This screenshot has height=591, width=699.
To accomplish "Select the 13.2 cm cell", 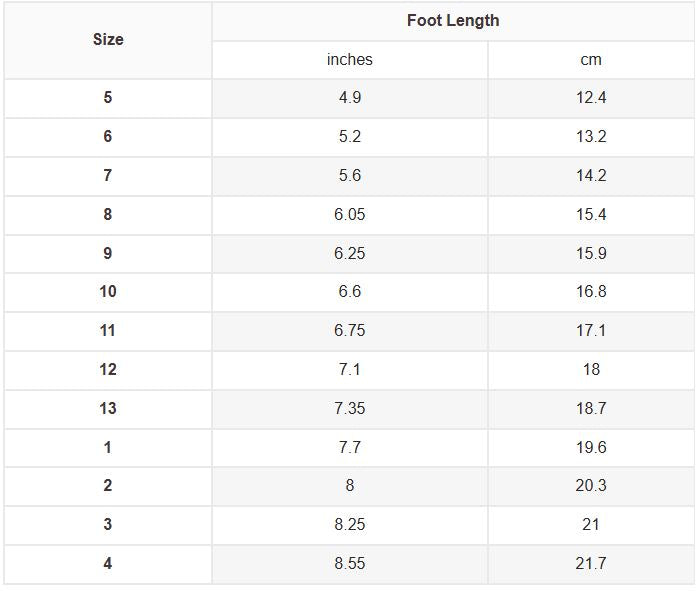I will (x=591, y=137).
